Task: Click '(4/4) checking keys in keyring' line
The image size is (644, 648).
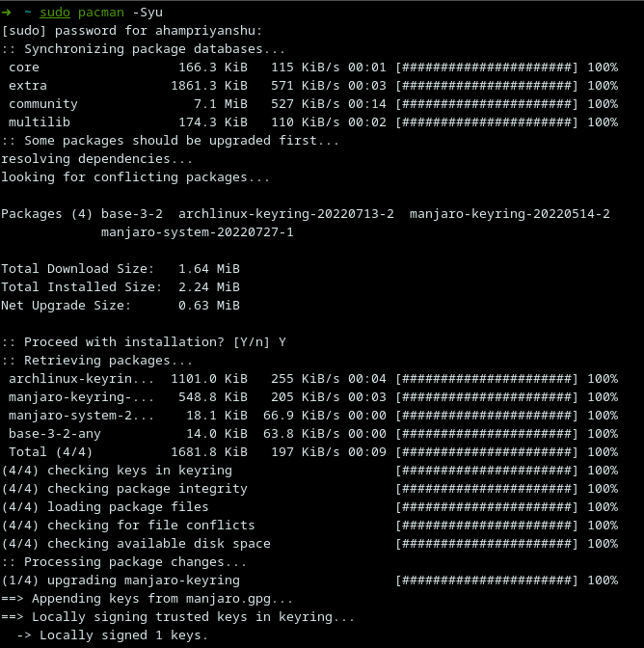Action: (x=117, y=471)
